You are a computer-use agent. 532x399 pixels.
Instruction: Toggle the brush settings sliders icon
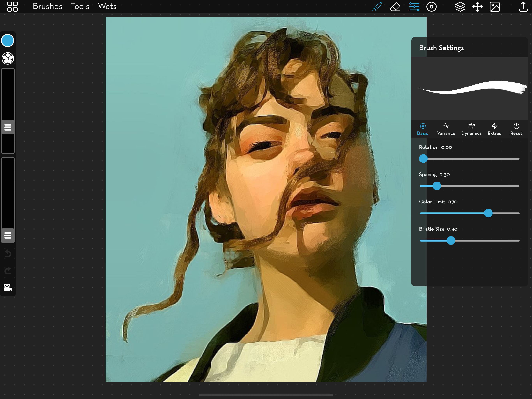click(414, 6)
